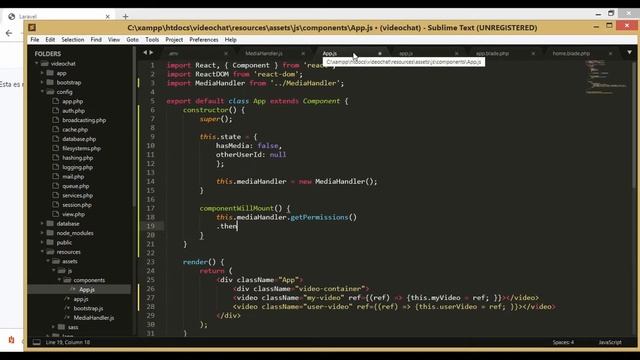Click the unsaved dot on App.js tab
Viewport: 640px width, 360px height.
[x=380, y=53]
